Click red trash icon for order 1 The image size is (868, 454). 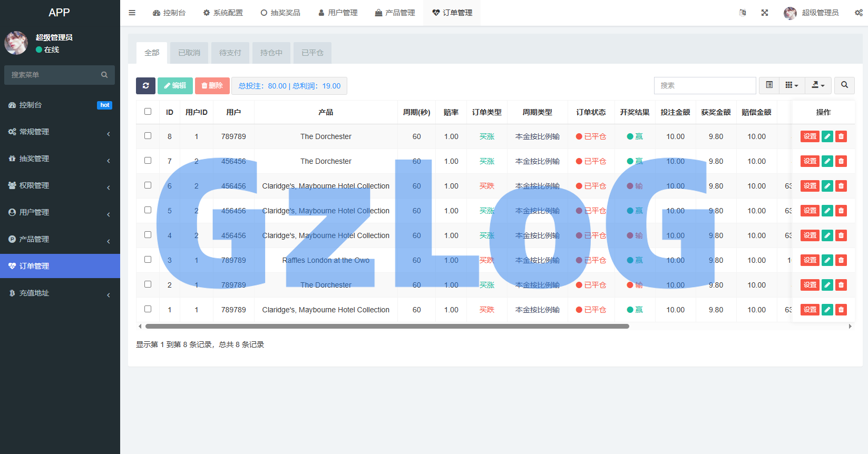click(841, 310)
